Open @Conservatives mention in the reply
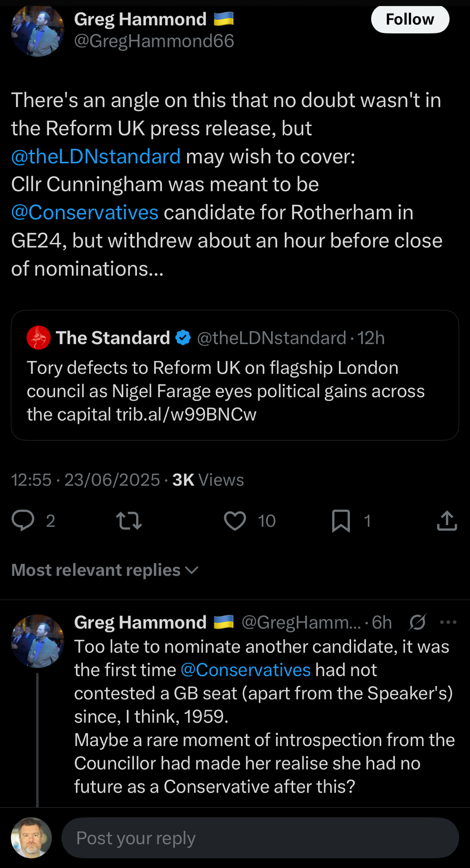The width and height of the screenshot is (470, 868). point(245,670)
